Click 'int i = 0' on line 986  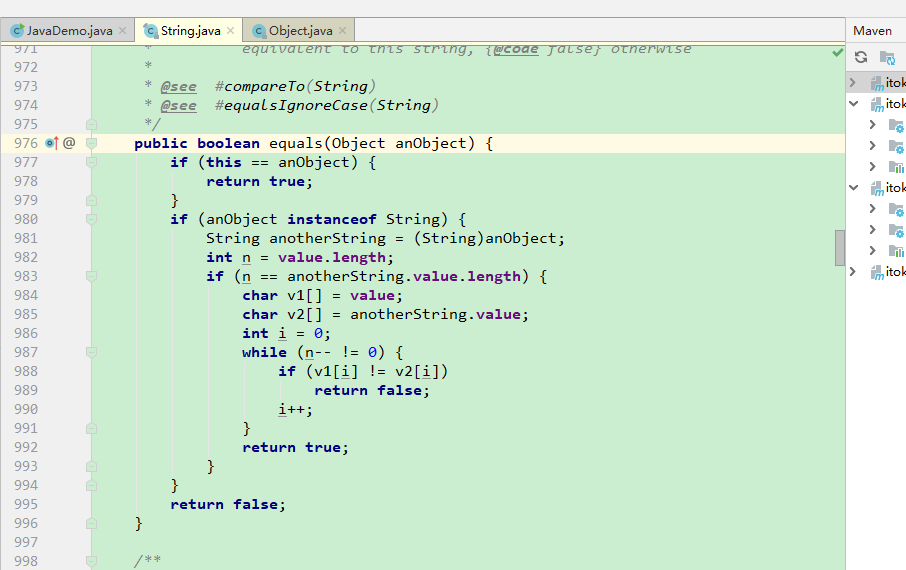point(282,334)
